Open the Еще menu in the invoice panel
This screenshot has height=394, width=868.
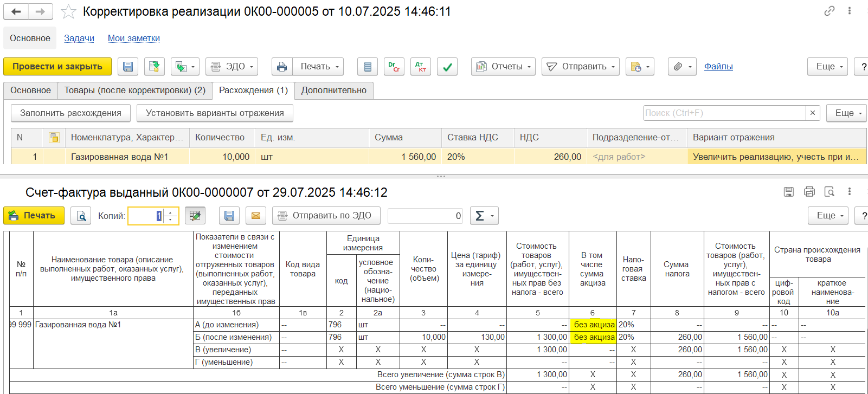(828, 216)
